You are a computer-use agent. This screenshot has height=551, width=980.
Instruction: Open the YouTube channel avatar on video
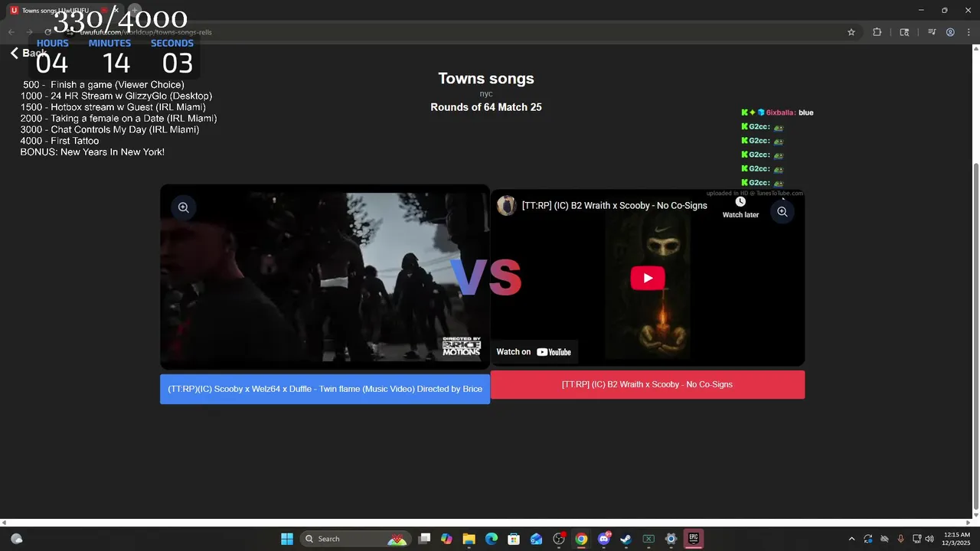pyautogui.click(x=506, y=205)
